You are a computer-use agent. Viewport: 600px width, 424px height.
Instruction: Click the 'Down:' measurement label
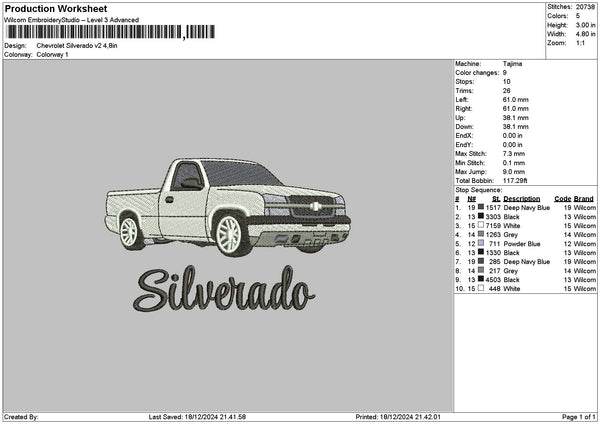[x=464, y=127]
